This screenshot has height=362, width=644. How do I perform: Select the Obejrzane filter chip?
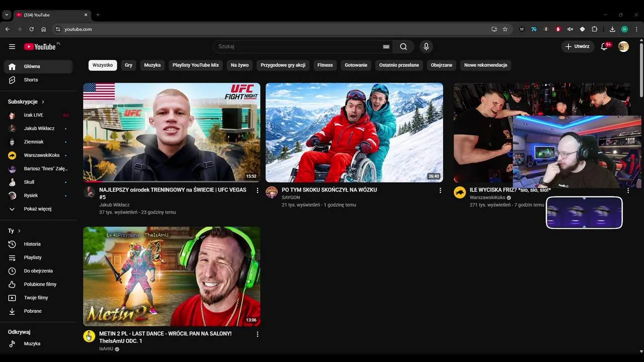point(442,65)
